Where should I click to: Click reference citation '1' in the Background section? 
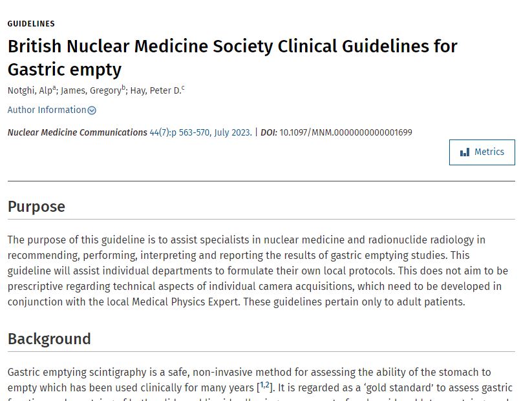[x=262, y=386]
